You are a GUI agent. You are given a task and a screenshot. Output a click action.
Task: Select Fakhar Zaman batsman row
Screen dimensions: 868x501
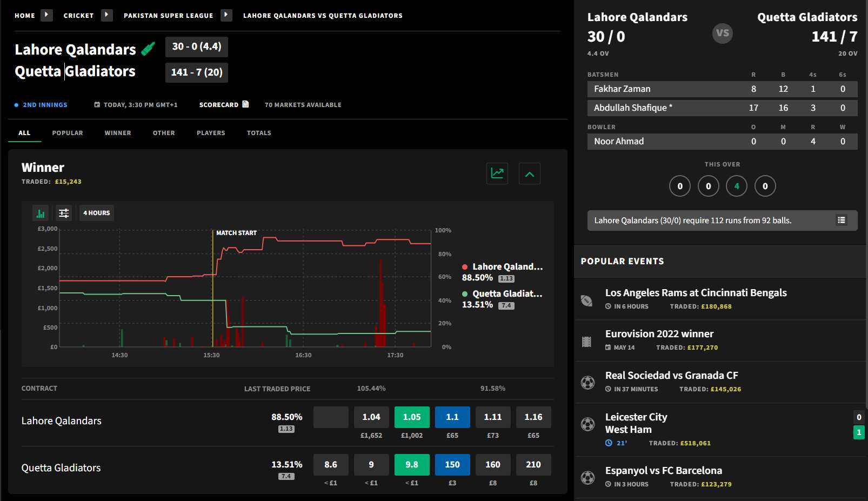click(723, 89)
